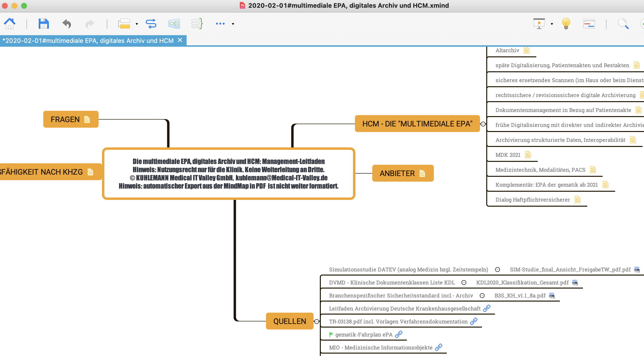The image size is (644, 356).
Task: Click the magnifier search icon
Action: 623,24
